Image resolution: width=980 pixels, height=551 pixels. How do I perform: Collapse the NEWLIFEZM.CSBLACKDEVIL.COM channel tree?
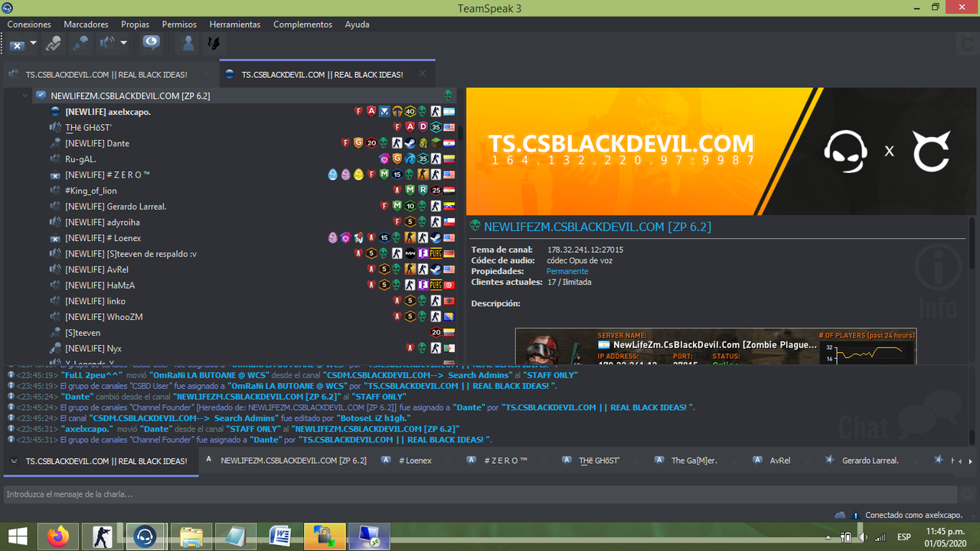[25, 96]
